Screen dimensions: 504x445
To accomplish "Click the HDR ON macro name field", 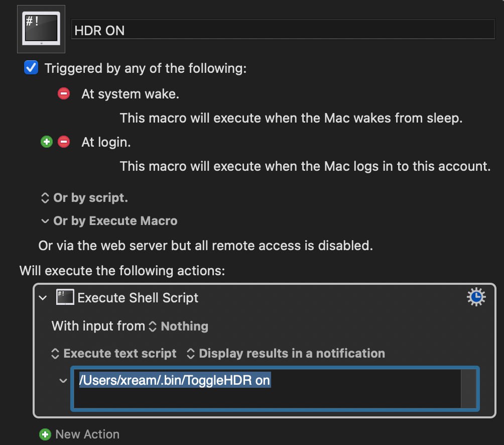I will coord(283,30).
